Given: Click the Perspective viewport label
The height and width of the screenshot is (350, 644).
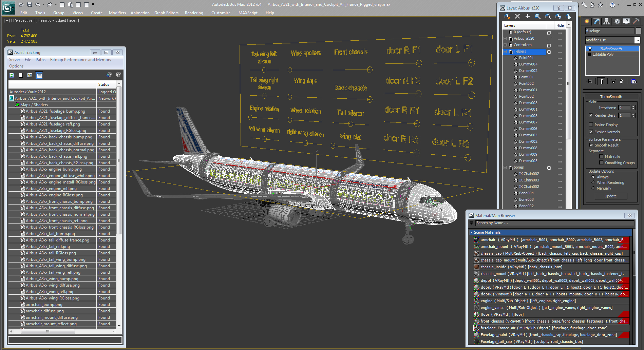Looking at the screenshot, I should (x=23, y=20).
